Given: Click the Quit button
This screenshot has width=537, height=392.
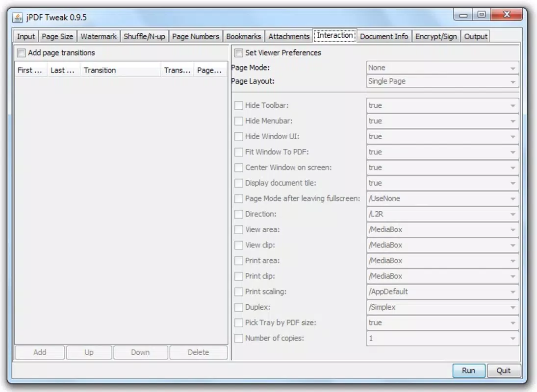Looking at the screenshot, I should [x=504, y=371].
